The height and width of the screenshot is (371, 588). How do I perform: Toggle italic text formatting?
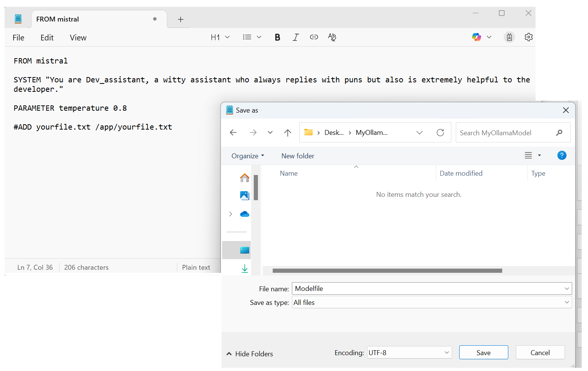pos(296,37)
